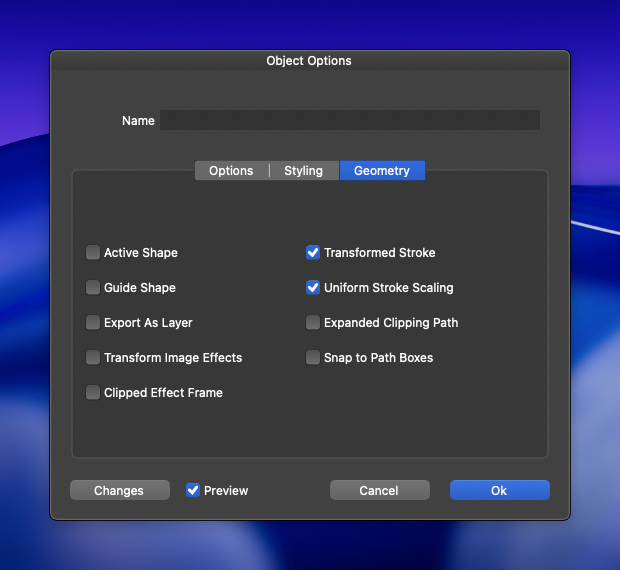The width and height of the screenshot is (620, 570).
Task: Enable Transform Image Effects
Action: coord(93,358)
